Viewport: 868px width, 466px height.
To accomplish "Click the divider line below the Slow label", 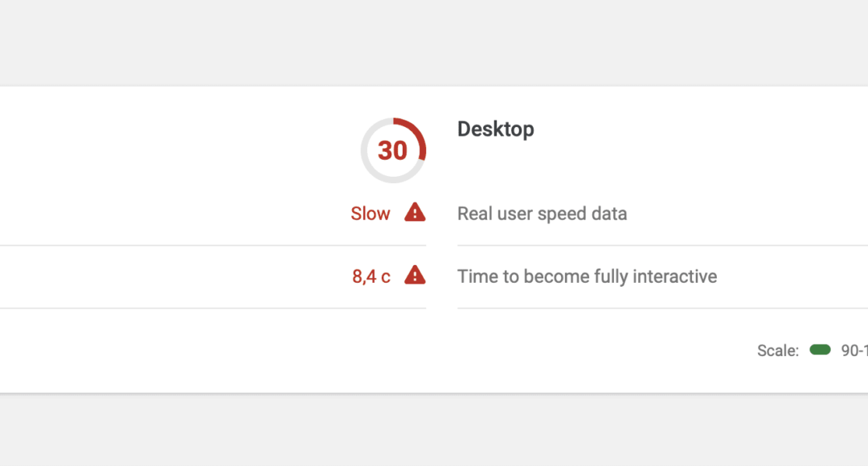I will click(213, 245).
